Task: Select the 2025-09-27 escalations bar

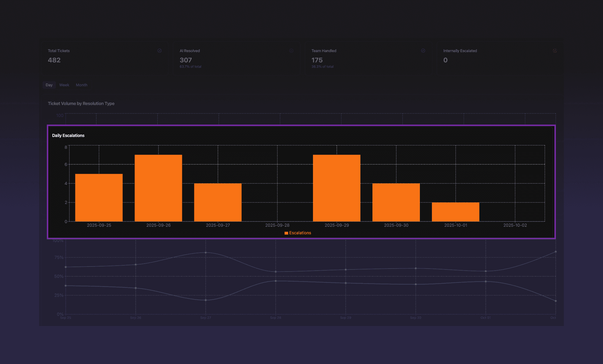Action: click(x=218, y=202)
